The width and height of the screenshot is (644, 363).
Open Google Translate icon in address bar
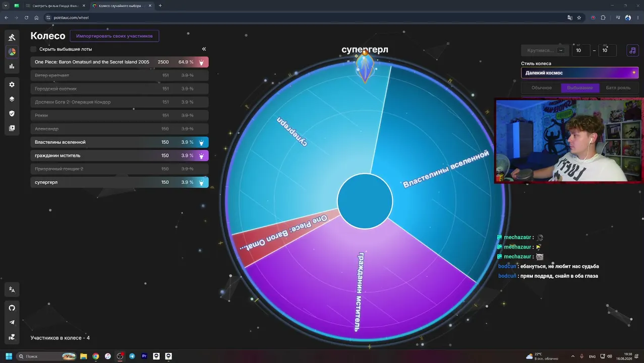click(569, 18)
